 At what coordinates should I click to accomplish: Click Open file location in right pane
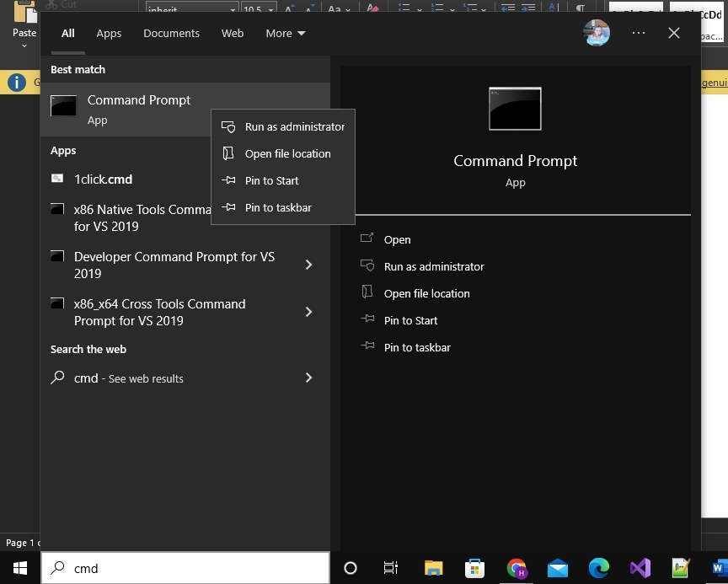pyautogui.click(x=426, y=293)
